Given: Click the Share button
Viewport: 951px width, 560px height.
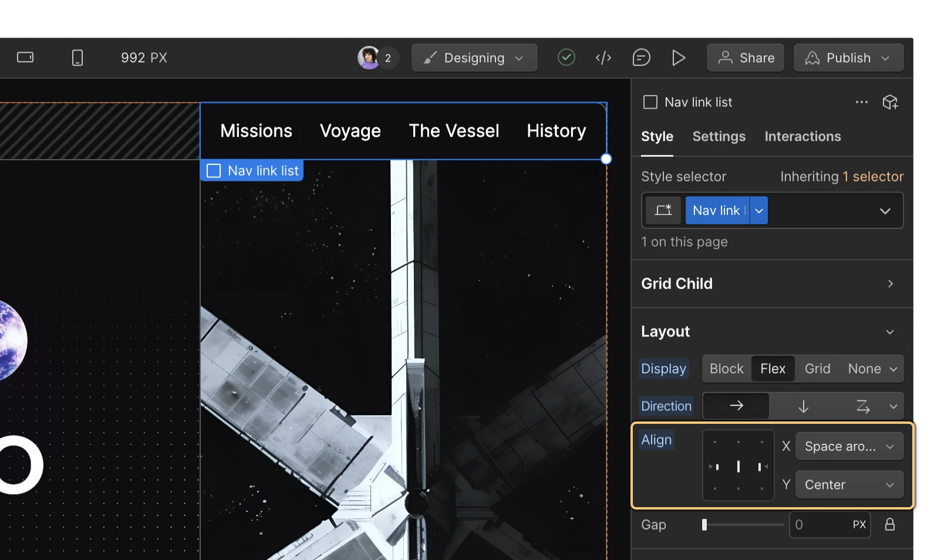Looking at the screenshot, I should [746, 58].
